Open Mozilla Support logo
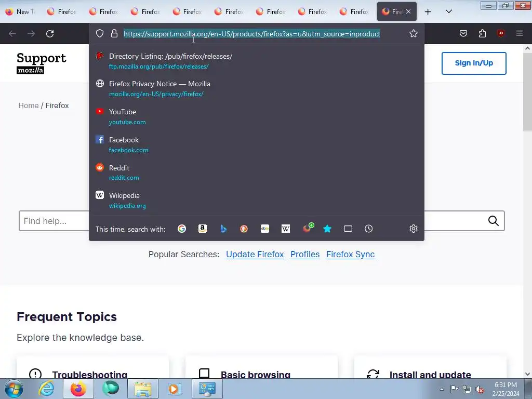Image resolution: width=532 pixels, height=399 pixels. (x=42, y=63)
